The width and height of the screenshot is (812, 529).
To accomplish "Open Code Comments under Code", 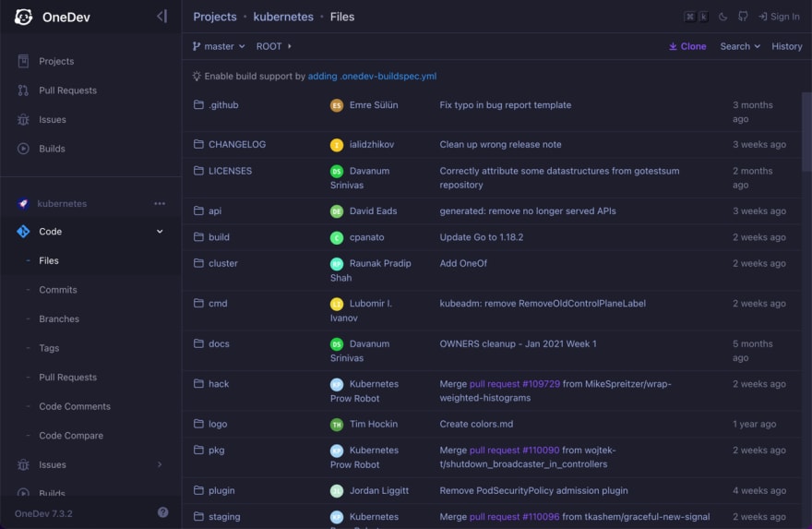I will 75,406.
